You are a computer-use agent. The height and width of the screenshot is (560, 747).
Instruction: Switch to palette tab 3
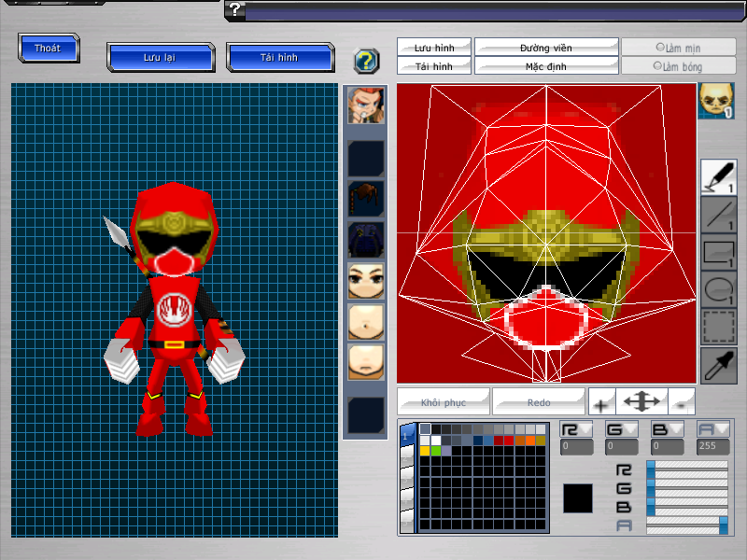pyautogui.click(x=407, y=478)
